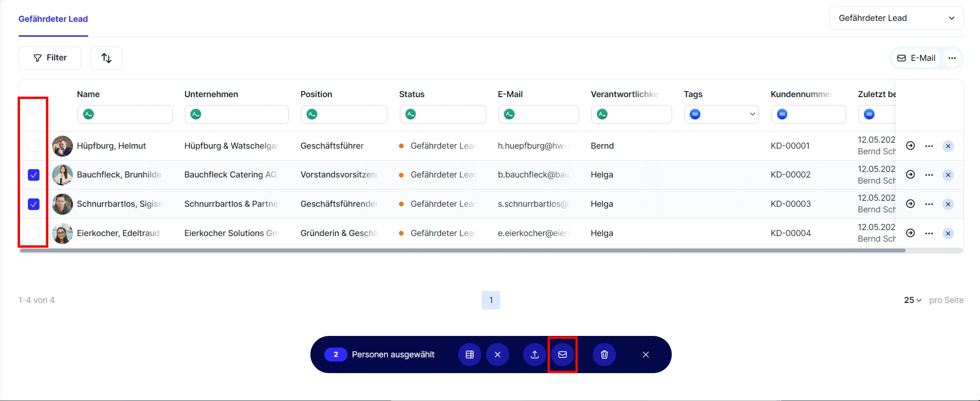Click filter operator icon in Name filter
Screen dimensions: 980x401
[x=89, y=114]
